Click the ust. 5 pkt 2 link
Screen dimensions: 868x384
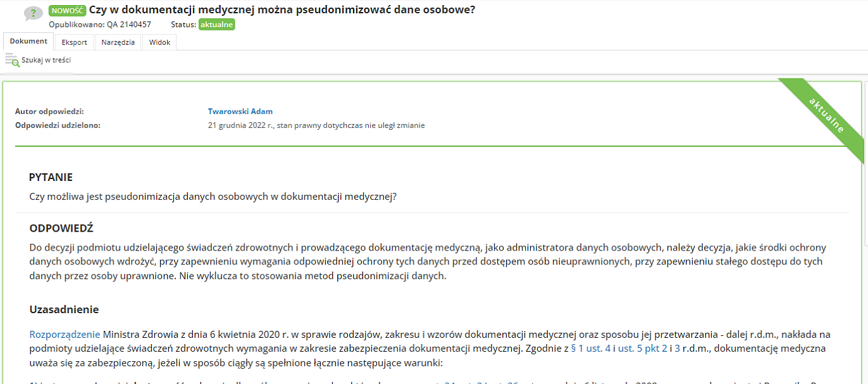pos(642,348)
